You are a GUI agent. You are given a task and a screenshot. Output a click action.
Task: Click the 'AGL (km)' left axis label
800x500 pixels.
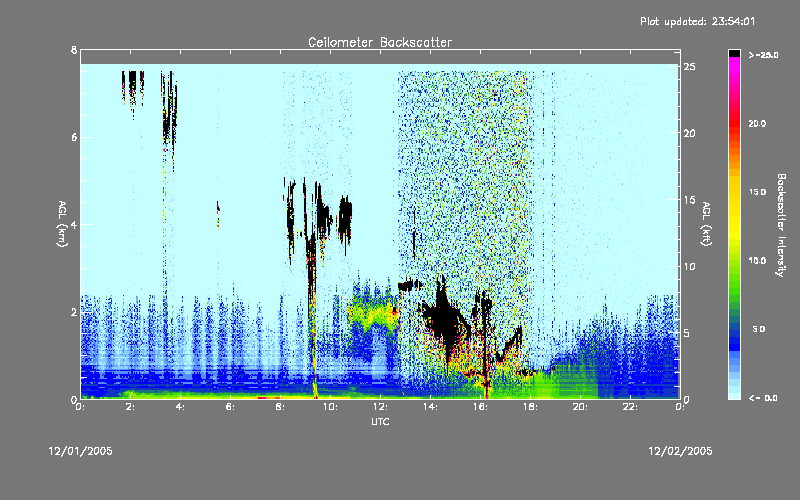[x=62, y=224]
